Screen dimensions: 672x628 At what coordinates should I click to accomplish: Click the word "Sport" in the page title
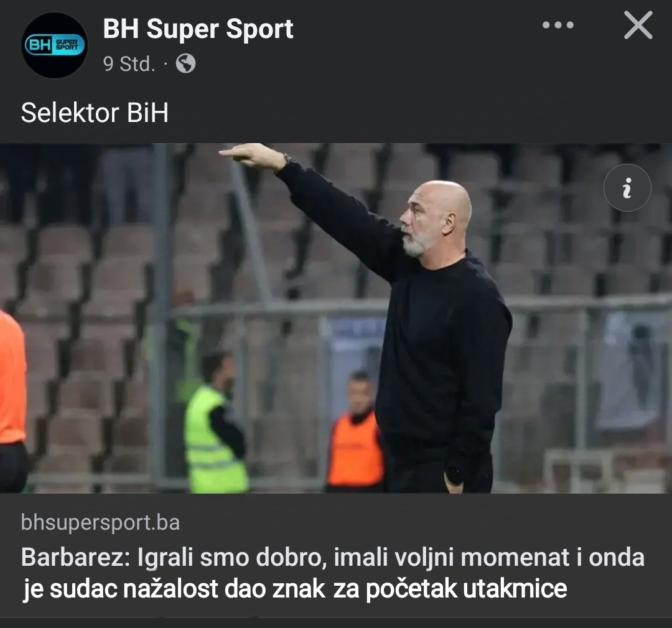pyautogui.click(x=259, y=30)
